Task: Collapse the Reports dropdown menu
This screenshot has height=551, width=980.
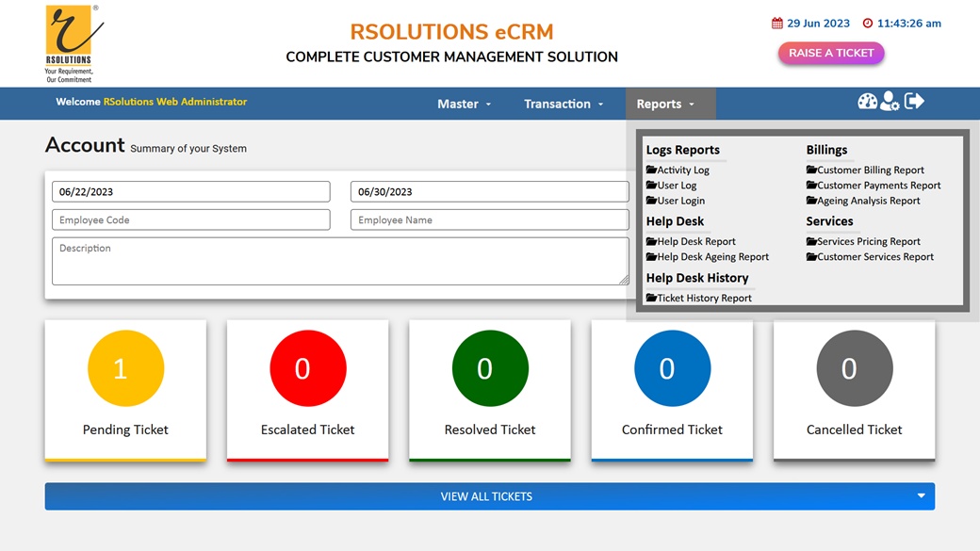Action: [x=665, y=104]
